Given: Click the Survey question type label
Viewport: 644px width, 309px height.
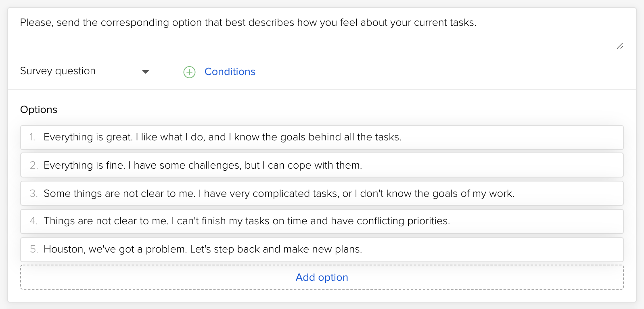Looking at the screenshot, I should 58,71.
